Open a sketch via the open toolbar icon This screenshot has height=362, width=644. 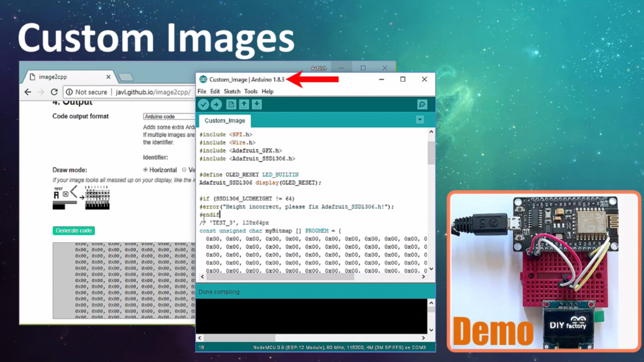click(x=244, y=104)
